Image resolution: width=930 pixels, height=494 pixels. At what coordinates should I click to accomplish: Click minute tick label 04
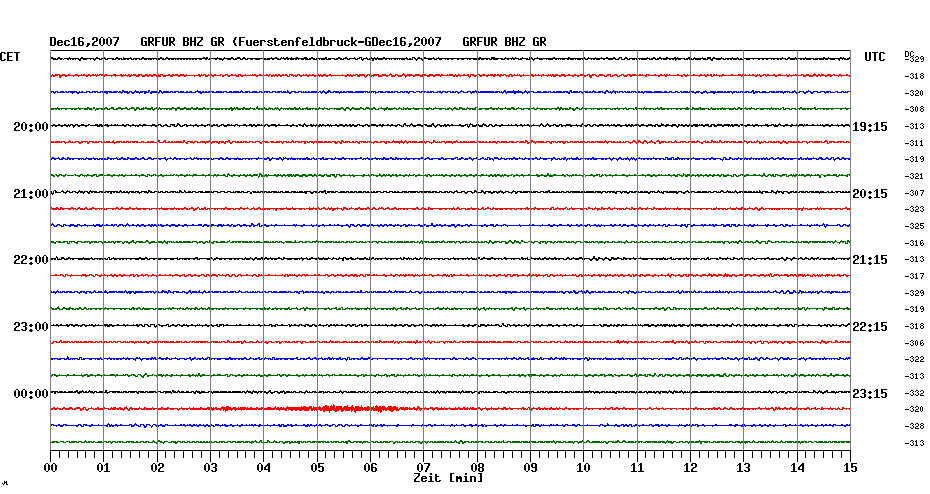coord(264,468)
